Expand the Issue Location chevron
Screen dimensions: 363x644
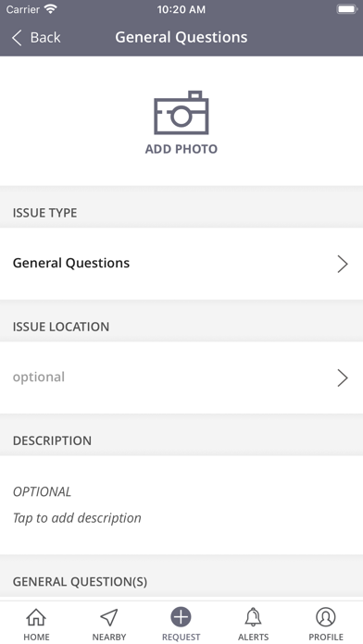click(343, 378)
